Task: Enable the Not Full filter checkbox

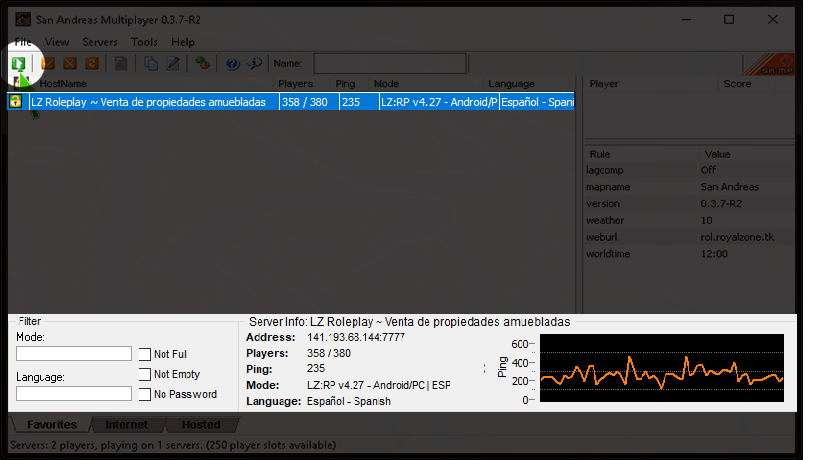Action: 145,355
